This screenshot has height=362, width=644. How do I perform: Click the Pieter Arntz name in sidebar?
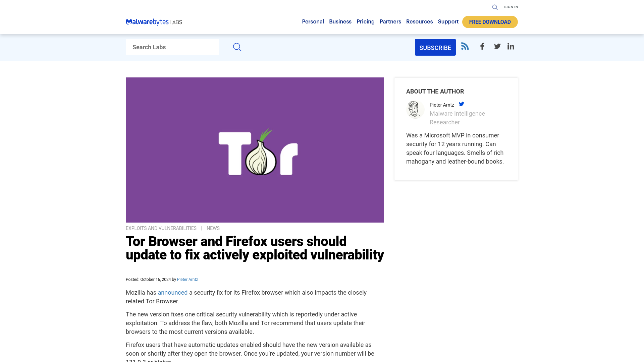(441, 105)
